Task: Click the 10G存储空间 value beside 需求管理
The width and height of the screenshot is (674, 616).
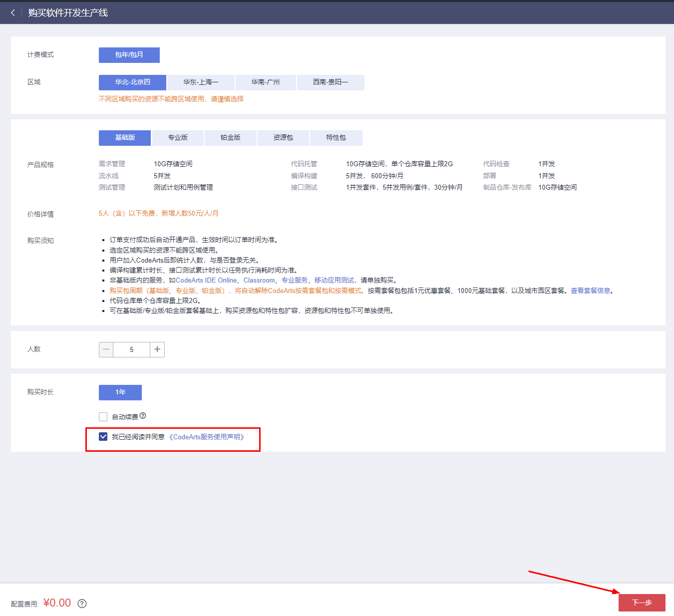Action: coord(173,164)
